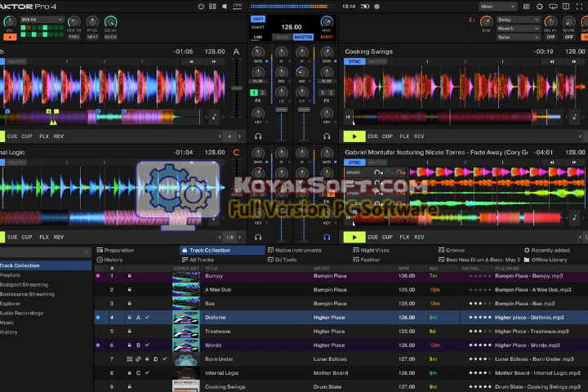The width and height of the screenshot is (588, 392).
Task: Open the History favorite with clock icon
Action: point(109,260)
